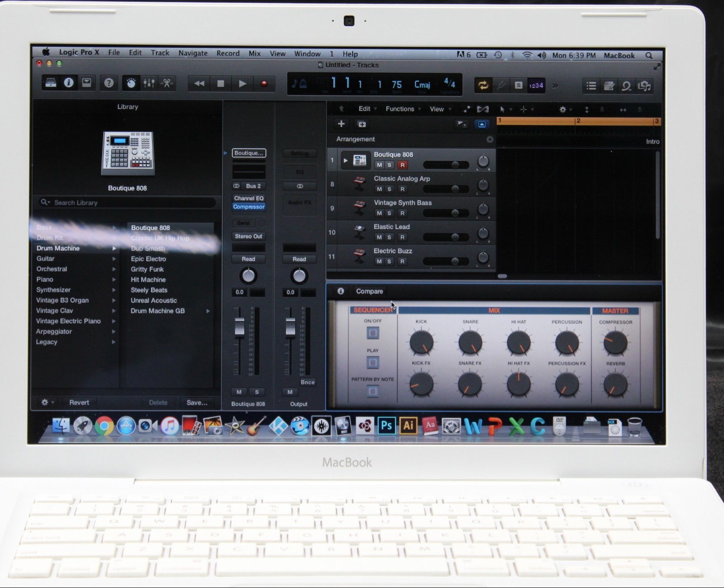Open the Mixer faders icon
Viewport: 724px width, 588px height.
click(149, 83)
